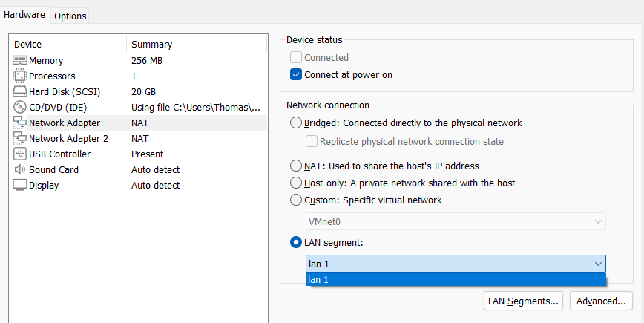Image resolution: width=644 pixels, height=323 pixels.
Task: Select the Memory row label
Action: pos(46,61)
